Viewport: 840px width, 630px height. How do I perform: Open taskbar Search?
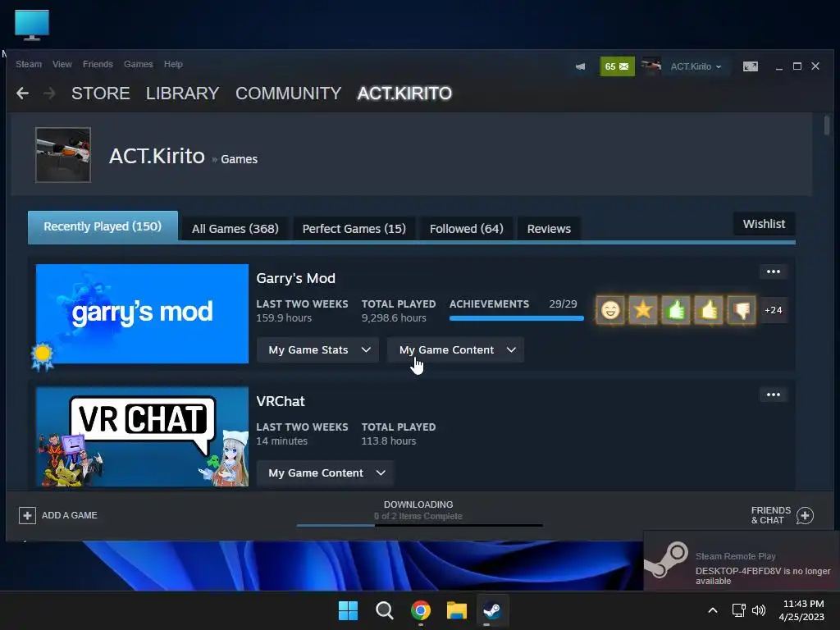[x=384, y=610]
